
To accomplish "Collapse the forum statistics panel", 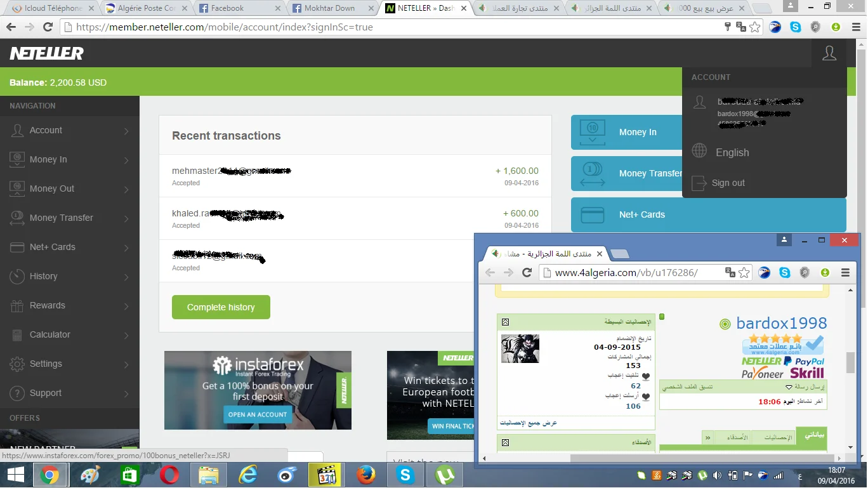I will [505, 322].
